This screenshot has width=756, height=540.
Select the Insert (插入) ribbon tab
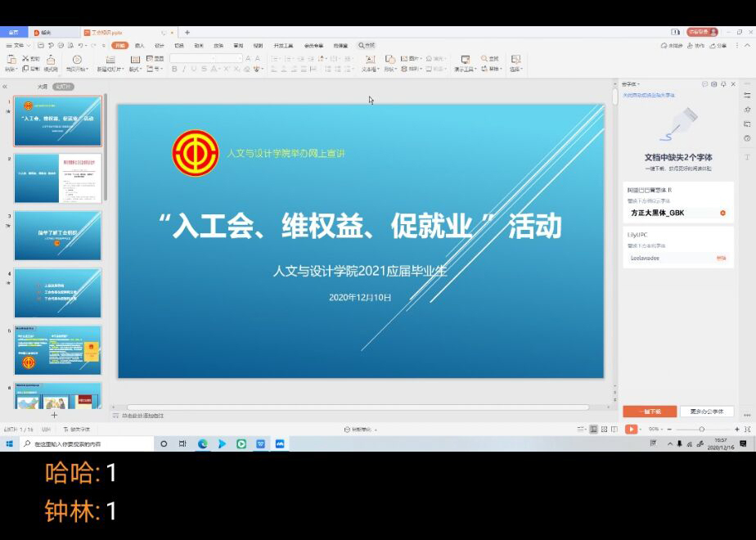point(140,45)
